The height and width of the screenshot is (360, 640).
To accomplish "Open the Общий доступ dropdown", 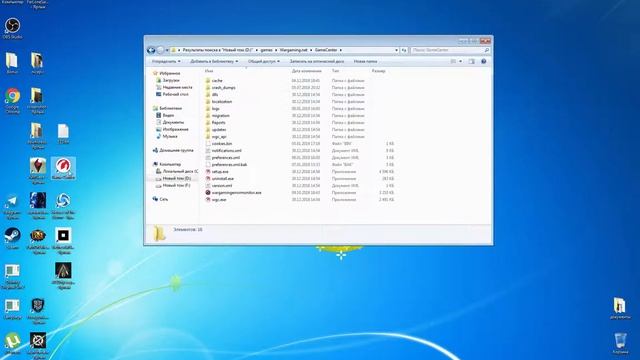I will pyautogui.click(x=264, y=61).
